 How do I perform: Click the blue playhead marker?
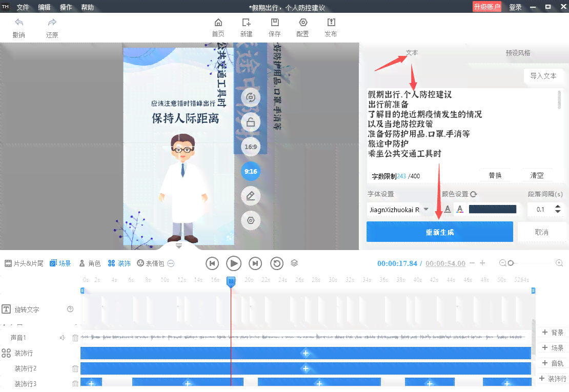(231, 281)
